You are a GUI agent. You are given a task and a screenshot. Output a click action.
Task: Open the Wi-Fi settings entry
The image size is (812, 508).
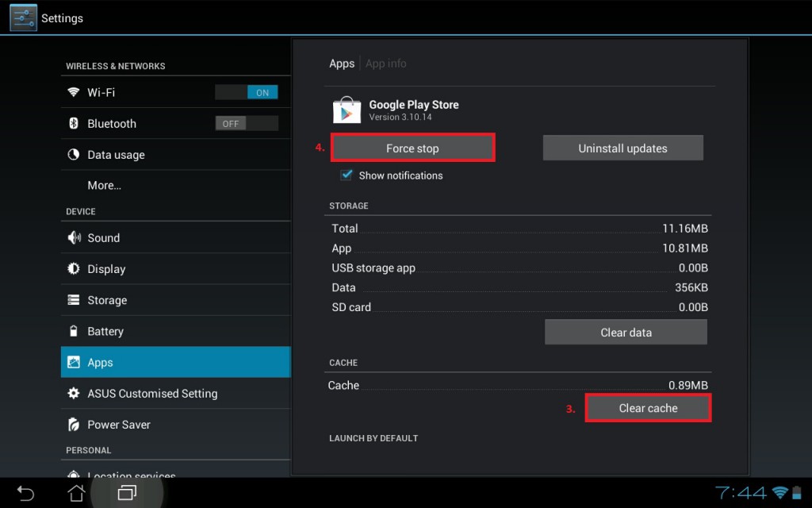[x=175, y=92]
